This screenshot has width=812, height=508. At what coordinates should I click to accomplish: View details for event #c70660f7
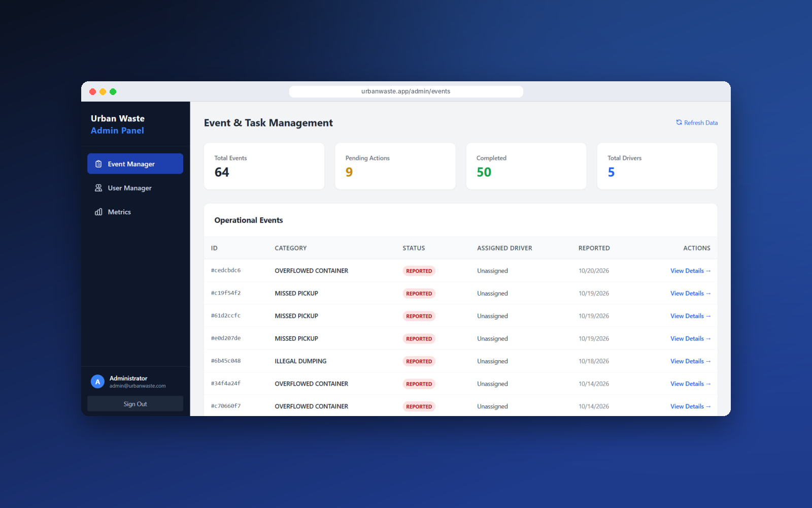[x=690, y=406]
